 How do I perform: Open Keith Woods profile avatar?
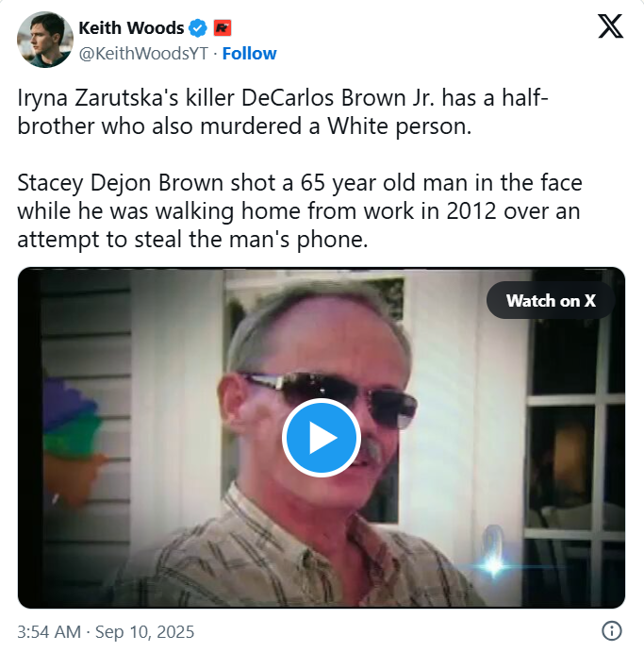pos(45,40)
